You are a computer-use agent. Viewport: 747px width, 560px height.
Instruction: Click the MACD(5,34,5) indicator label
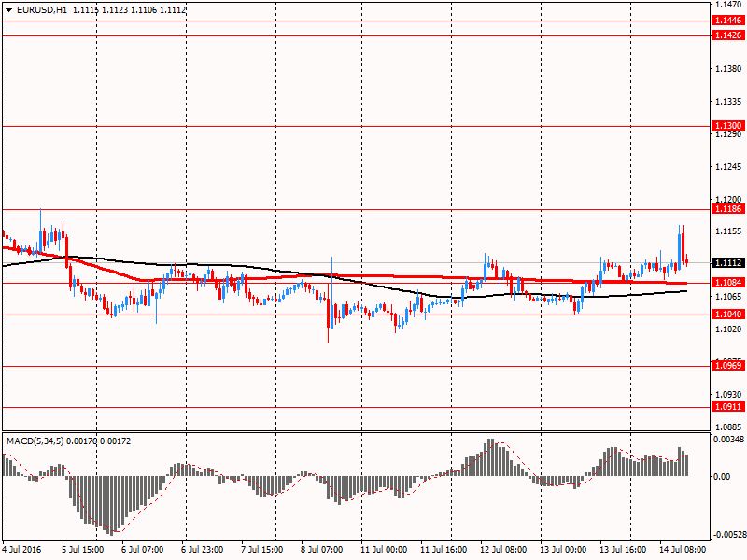tap(35, 440)
